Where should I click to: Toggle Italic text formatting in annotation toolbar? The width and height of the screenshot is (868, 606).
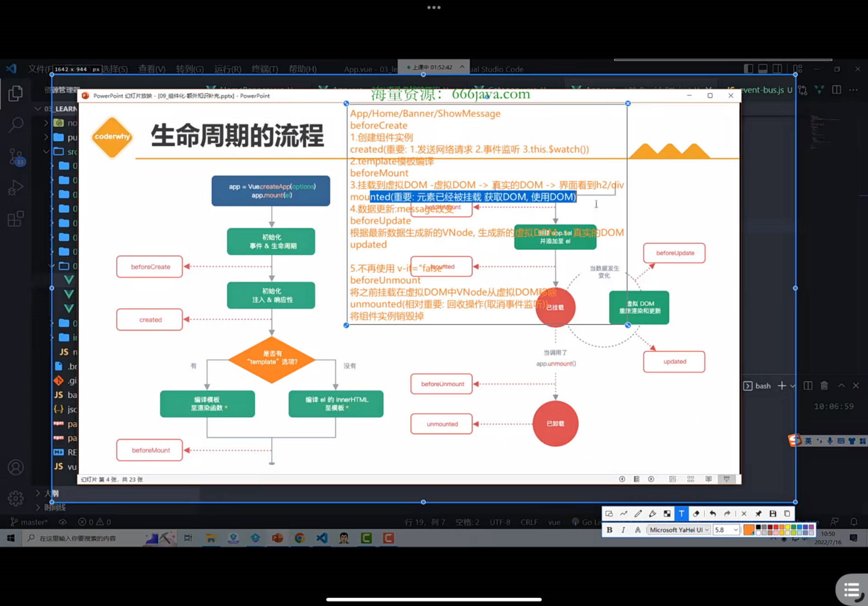[x=624, y=530]
